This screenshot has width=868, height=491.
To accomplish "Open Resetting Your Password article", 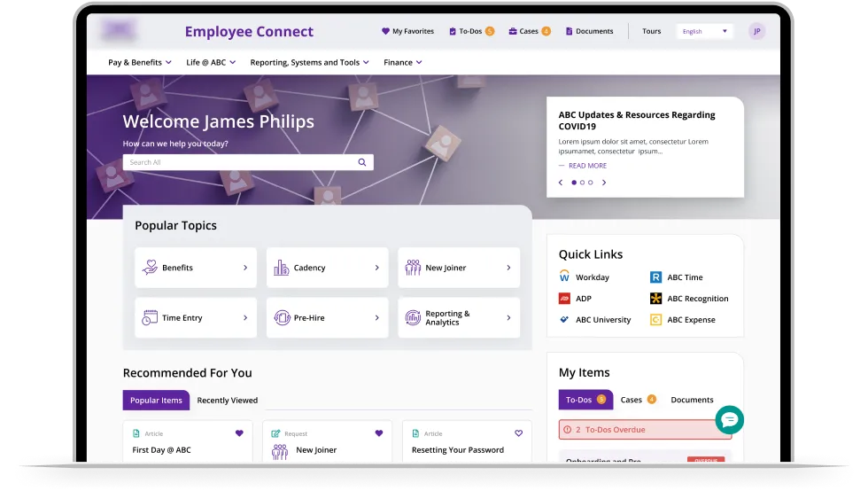I will (458, 450).
